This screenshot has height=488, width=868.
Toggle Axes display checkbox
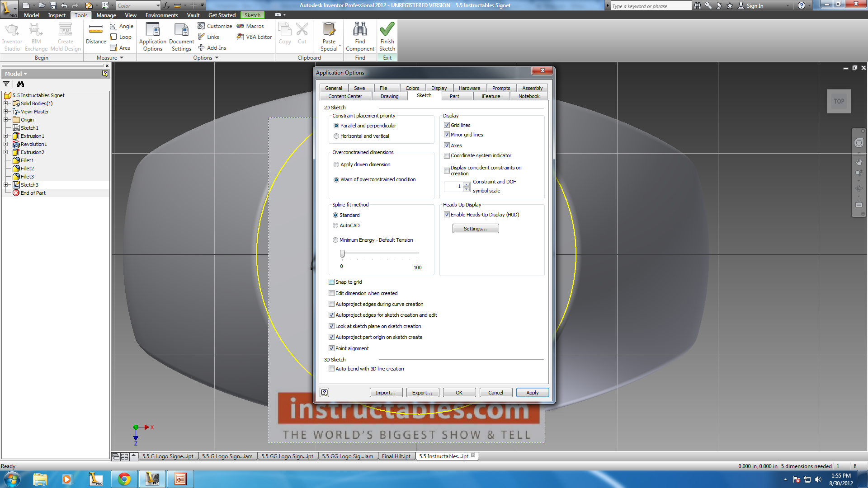(447, 145)
